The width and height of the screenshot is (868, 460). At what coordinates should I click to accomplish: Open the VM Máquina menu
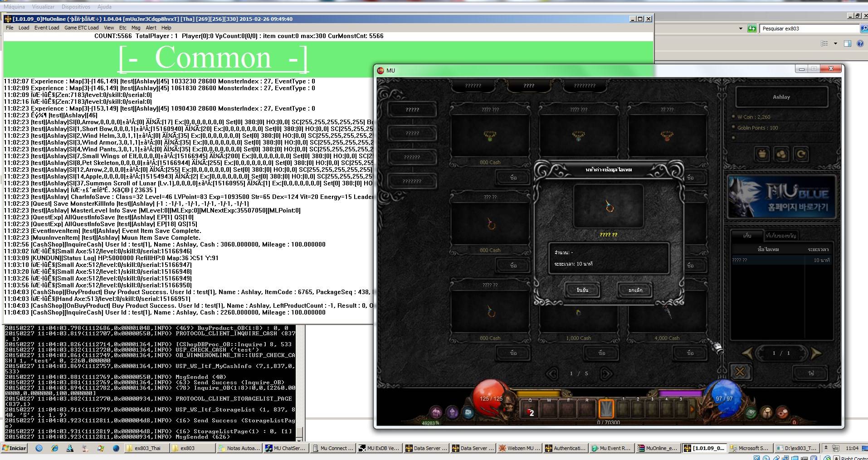(14, 7)
